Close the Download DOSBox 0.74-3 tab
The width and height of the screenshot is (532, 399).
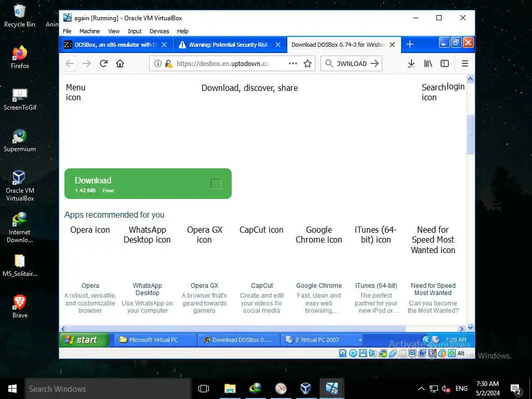click(x=392, y=45)
